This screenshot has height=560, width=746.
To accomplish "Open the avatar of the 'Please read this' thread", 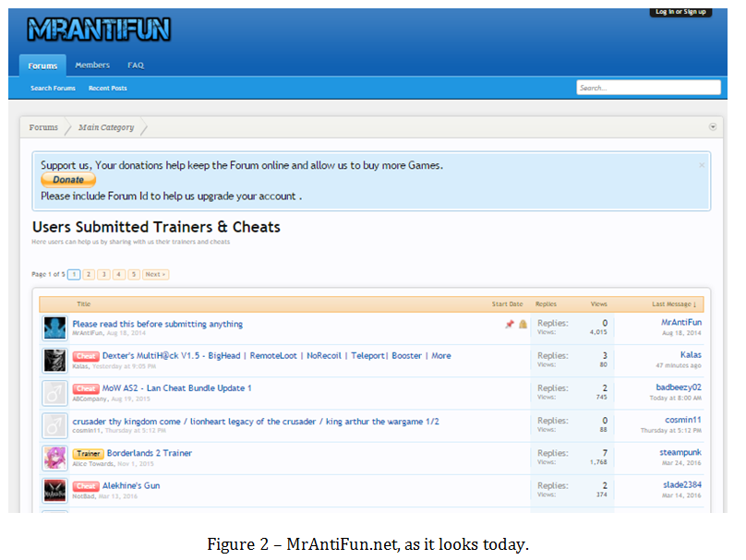I will click(x=54, y=328).
